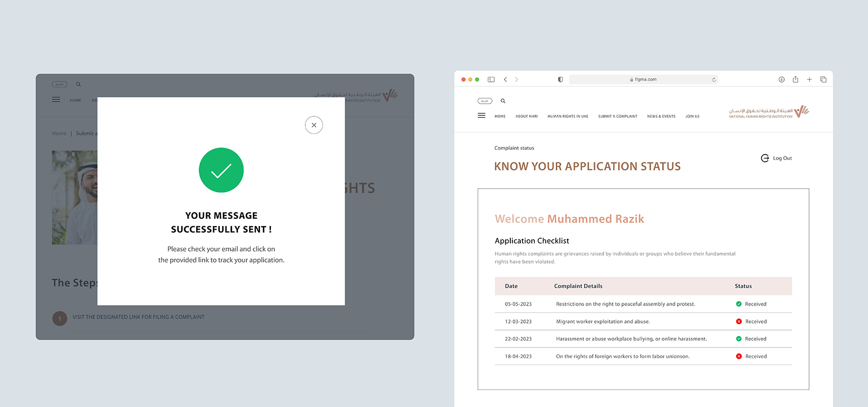The height and width of the screenshot is (407, 868).
Task: Click the privacy shield icon
Action: 560,79
